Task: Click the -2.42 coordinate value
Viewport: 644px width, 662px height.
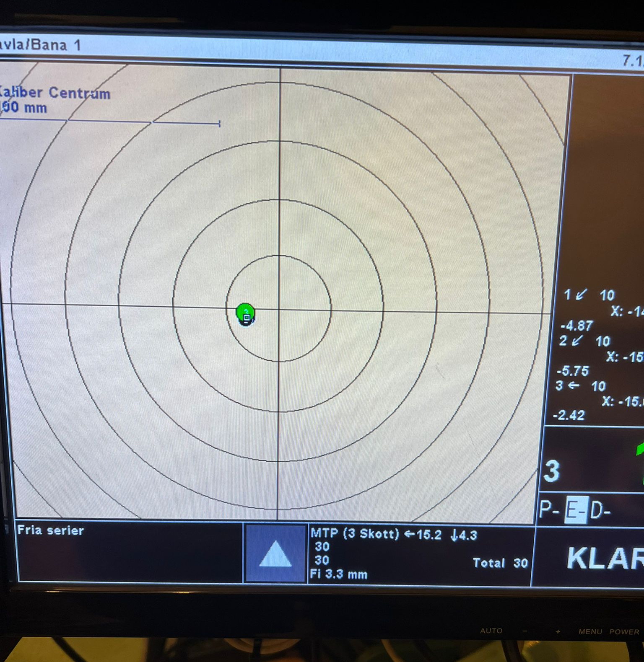Action: (569, 415)
